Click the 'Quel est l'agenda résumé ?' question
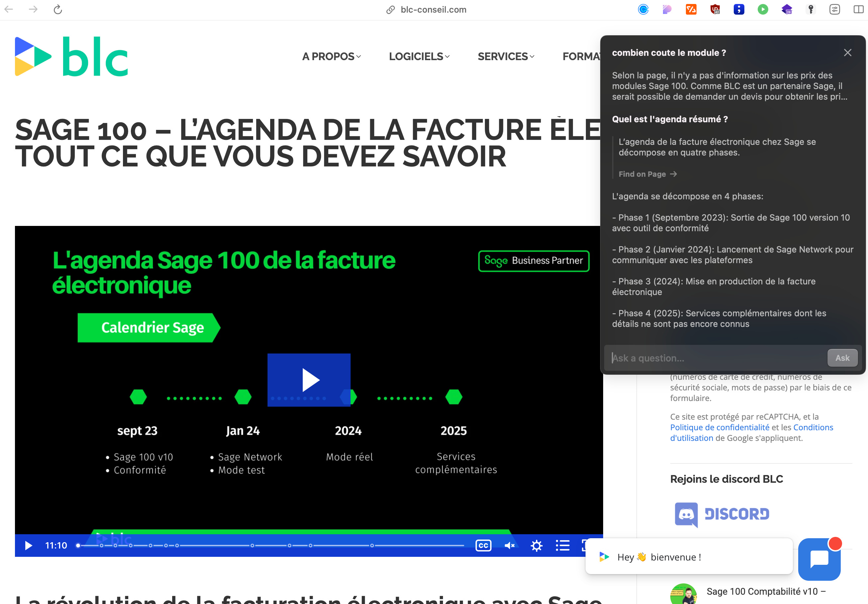 [x=670, y=119]
